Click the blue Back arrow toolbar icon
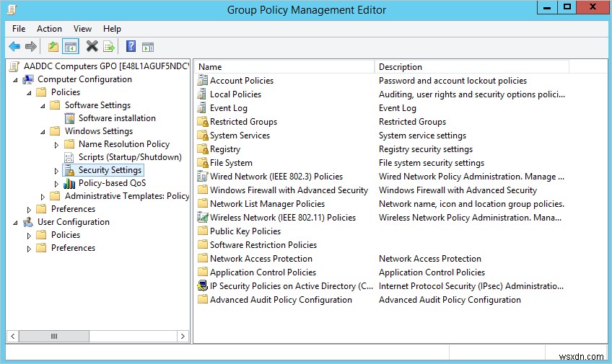The height and width of the screenshot is (364, 612). (x=14, y=47)
